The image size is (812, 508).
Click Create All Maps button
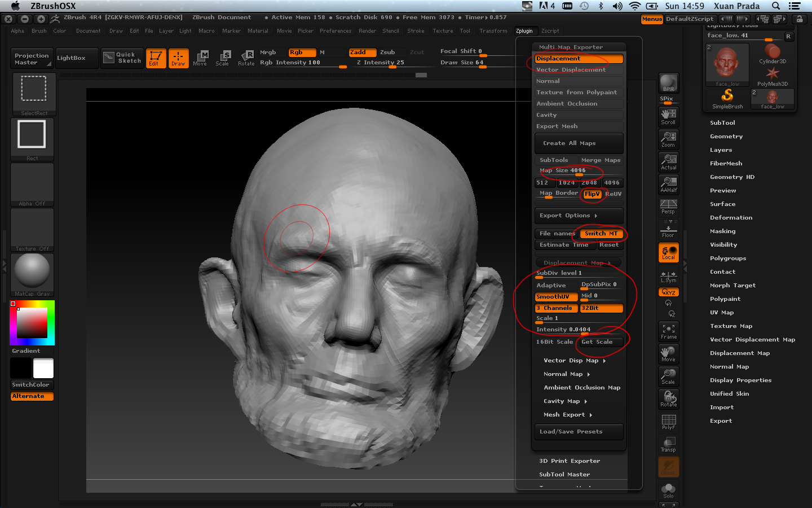(x=579, y=143)
